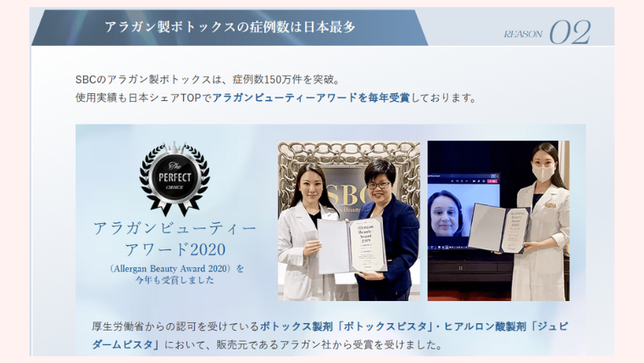Open the SBC certificate photo of two women
Image resolution: width=644 pixels, height=363 pixels.
349,221
